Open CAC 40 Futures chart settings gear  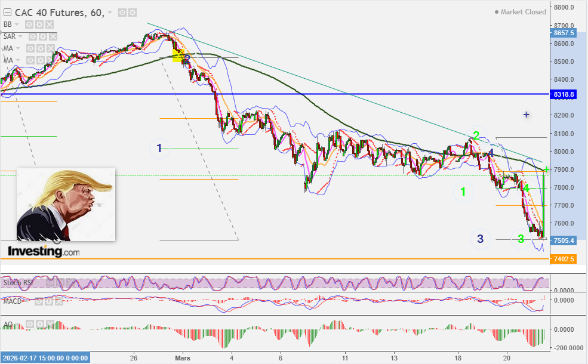[x=133, y=13]
